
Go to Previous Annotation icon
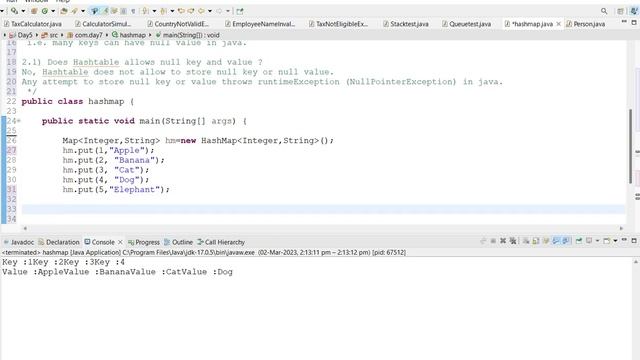(x=163, y=11)
